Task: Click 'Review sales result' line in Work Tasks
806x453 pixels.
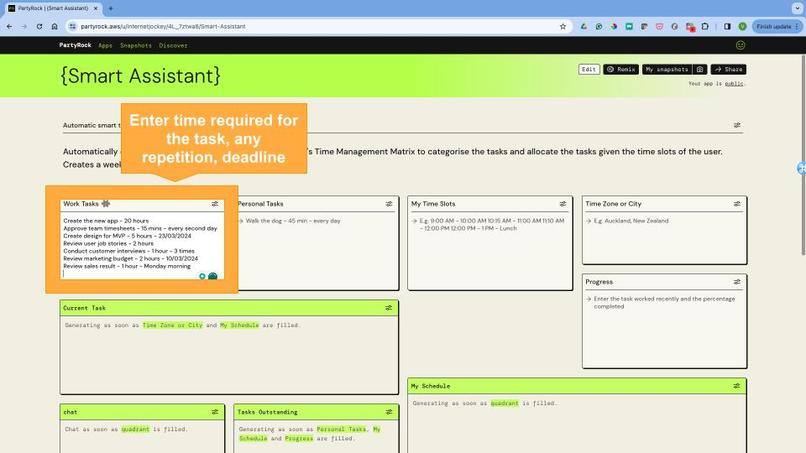Action: tap(127, 266)
